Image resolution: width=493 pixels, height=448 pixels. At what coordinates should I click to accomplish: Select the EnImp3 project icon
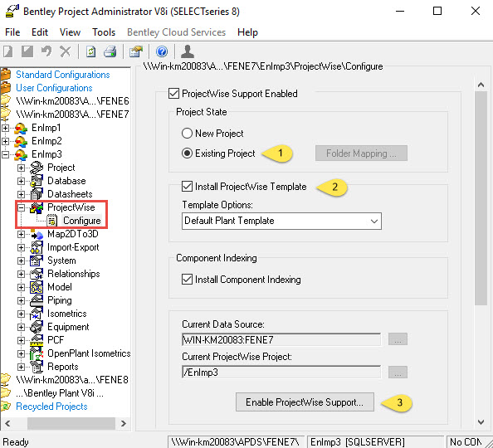pos(21,154)
